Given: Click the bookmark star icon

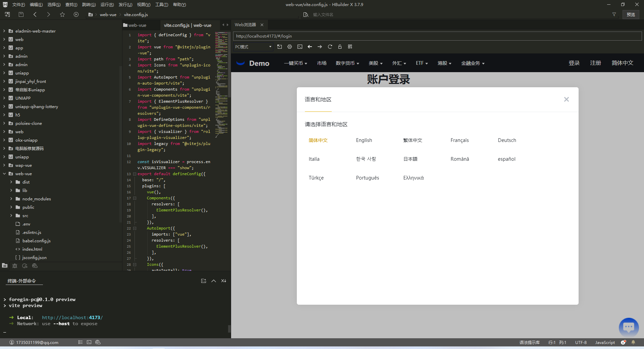Looking at the screenshot, I should [62, 14].
